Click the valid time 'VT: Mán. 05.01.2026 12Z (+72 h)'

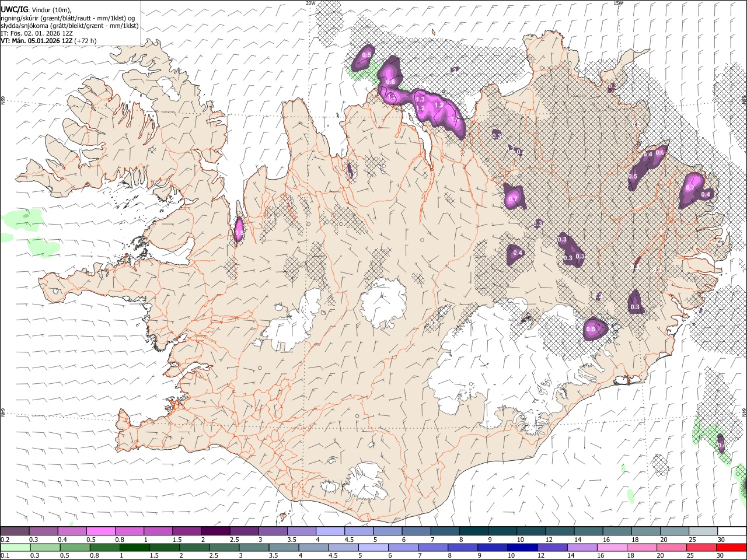[48, 41]
